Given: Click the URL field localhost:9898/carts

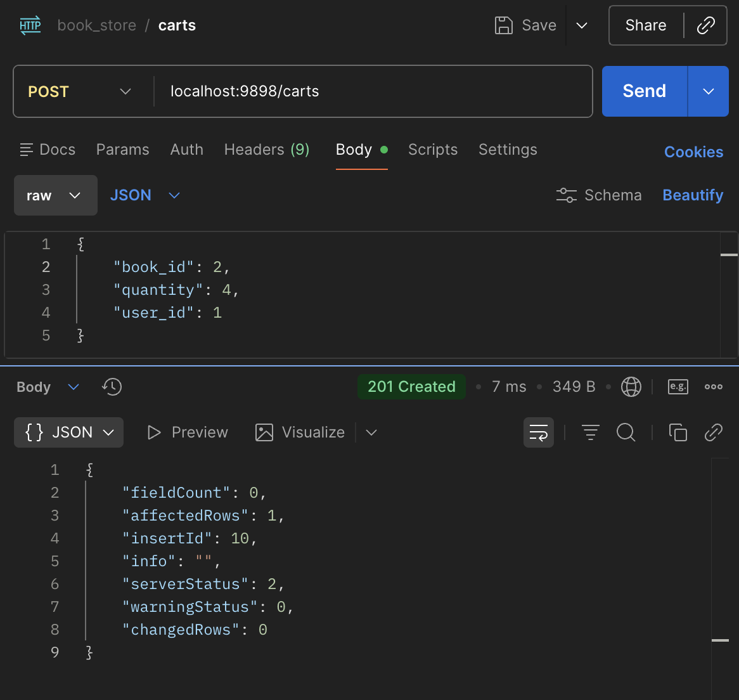Looking at the screenshot, I should coord(372,91).
